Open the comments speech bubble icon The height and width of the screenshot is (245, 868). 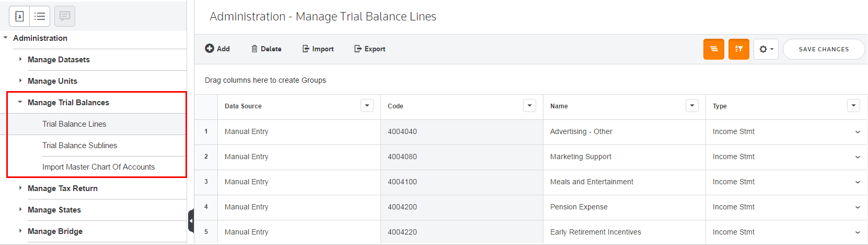coord(65,16)
